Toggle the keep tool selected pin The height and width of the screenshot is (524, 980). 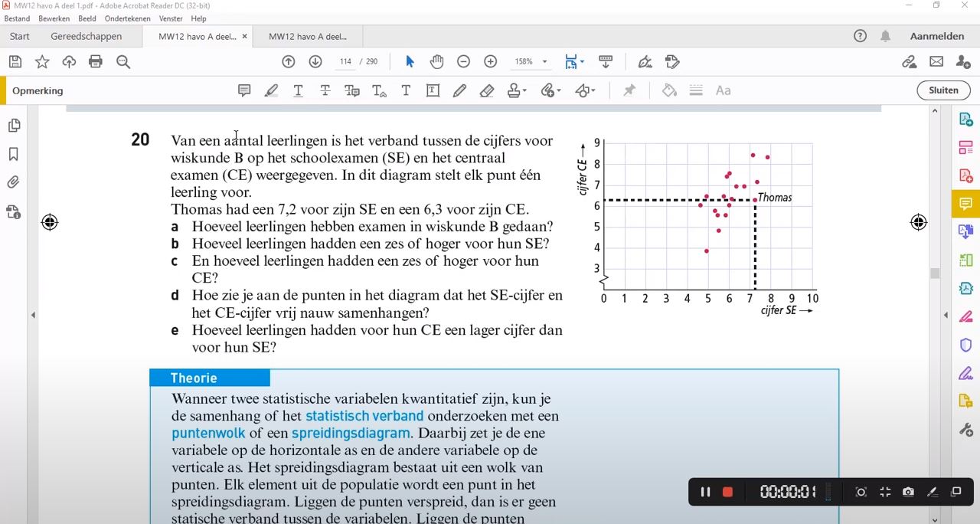pyautogui.click(x=629, y=90)
